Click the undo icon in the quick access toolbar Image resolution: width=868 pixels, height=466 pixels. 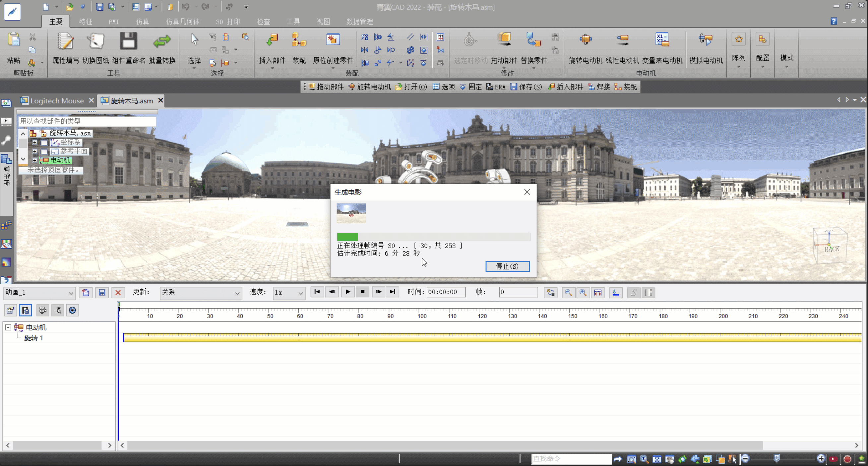(185, 7)
